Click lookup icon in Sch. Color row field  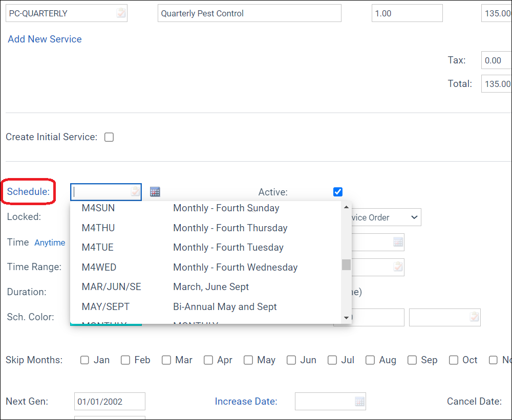[475, 317]
